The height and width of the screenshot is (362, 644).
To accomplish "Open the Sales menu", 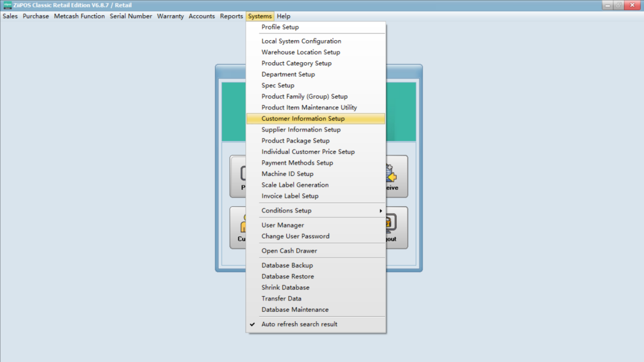I will coord(10,16).
